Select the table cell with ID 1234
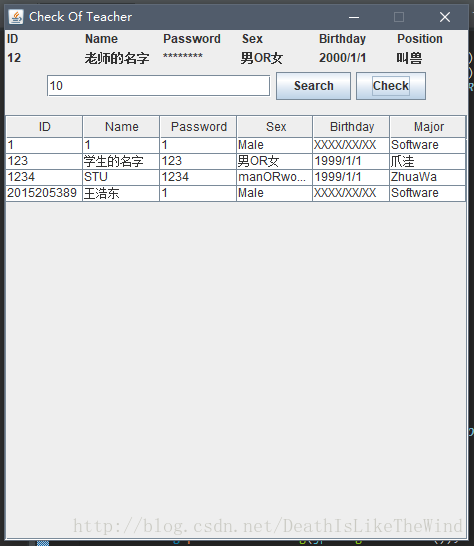The height and width of the screenshot is (546, 474). [x=44, y=177]
